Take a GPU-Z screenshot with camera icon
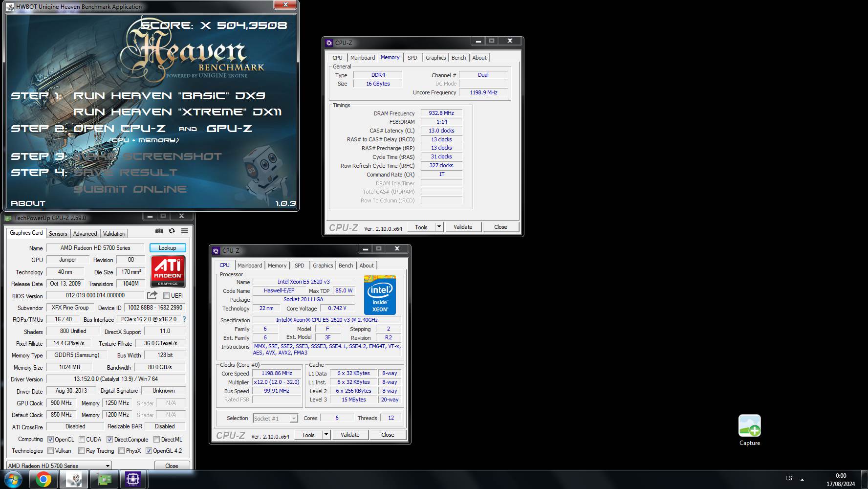Image resolution: width=868 pixels, height=489 pixels. (x=159, y=231)
